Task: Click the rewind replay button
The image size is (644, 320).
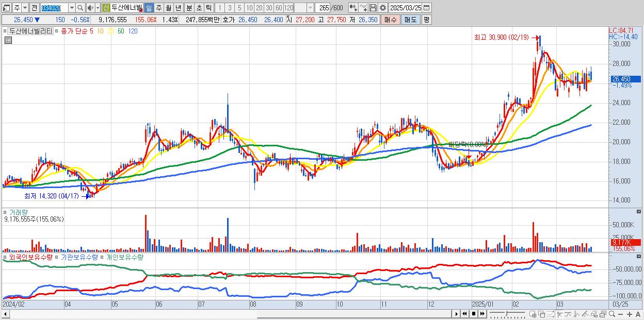Action: click(x=464, y=314)
